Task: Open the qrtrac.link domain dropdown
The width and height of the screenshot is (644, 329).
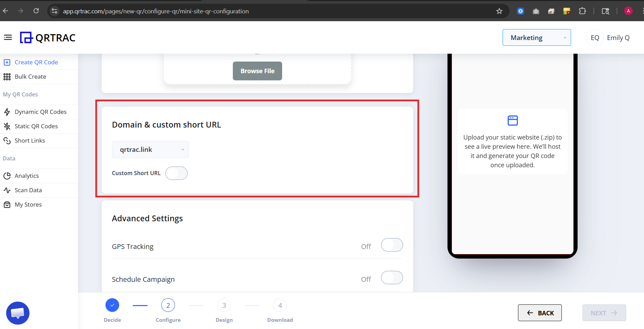Action: [150, 149]
